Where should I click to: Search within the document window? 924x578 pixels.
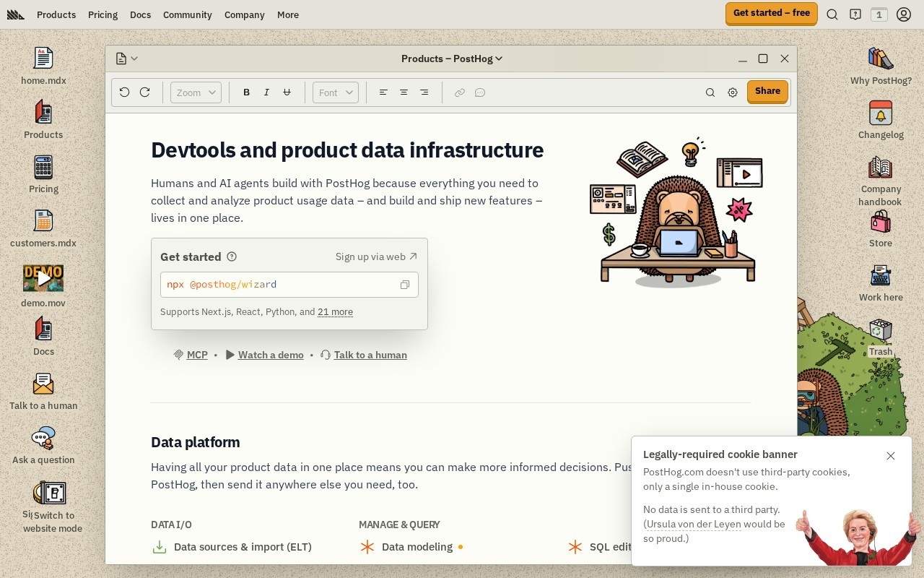click(x=710, y=92)
